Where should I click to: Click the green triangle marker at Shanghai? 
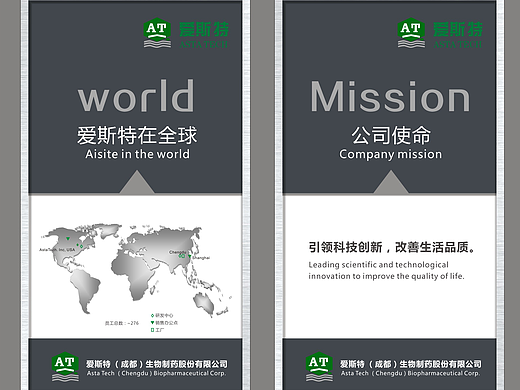(x=190, y=257)
